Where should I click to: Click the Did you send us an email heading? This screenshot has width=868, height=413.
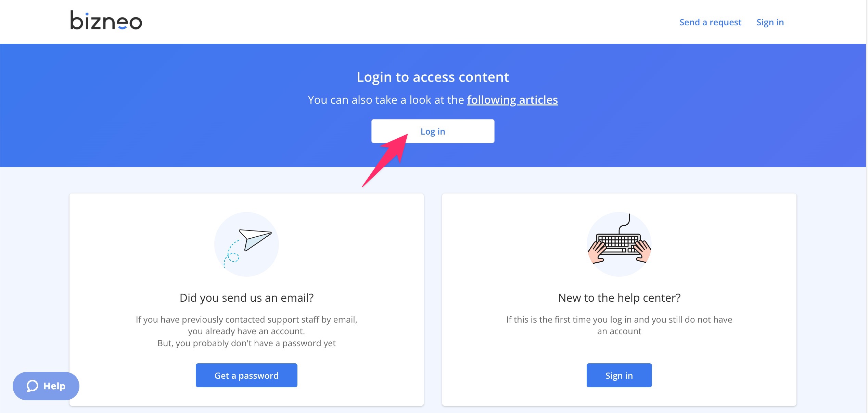[x=246, y=298]
